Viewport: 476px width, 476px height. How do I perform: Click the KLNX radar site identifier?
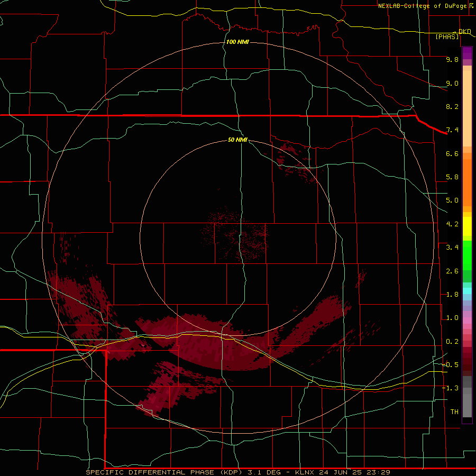(305, 472)
